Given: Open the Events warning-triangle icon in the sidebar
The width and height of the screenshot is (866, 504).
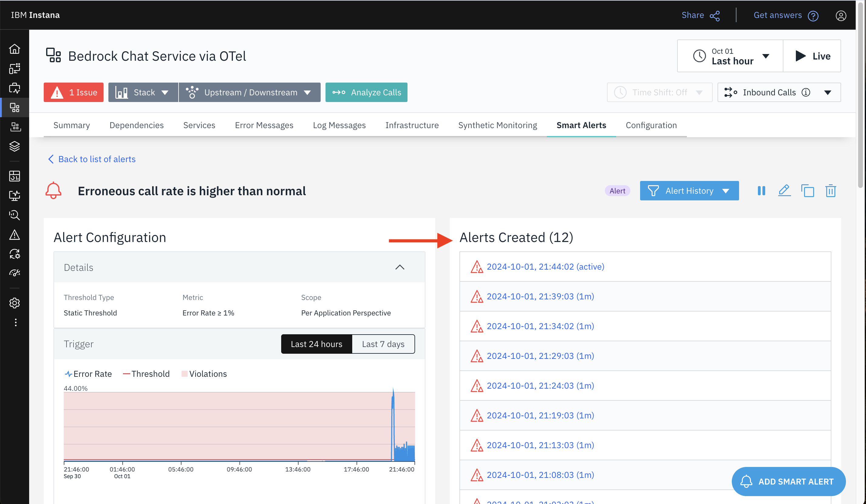Looking at the screenshot, I should pyautogui.click(x=15, y=235).
